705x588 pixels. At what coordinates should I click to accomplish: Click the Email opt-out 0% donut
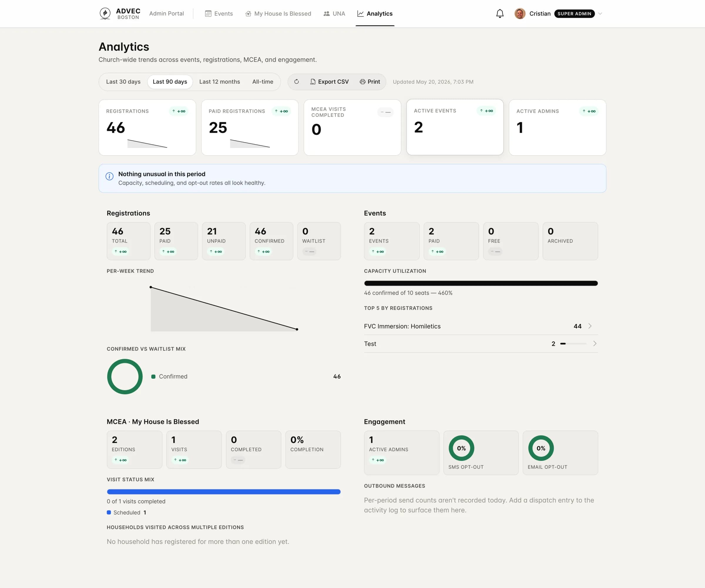click(x=541, y=448)
